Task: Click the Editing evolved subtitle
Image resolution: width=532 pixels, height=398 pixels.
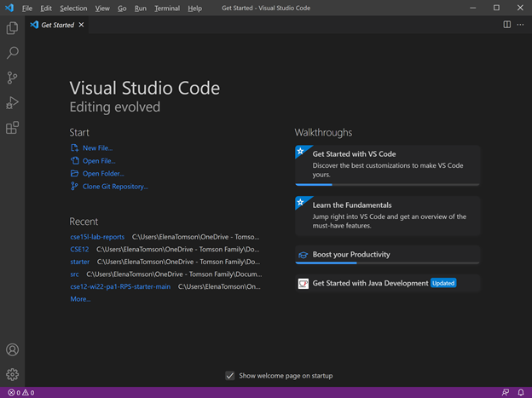Action: 115,107
